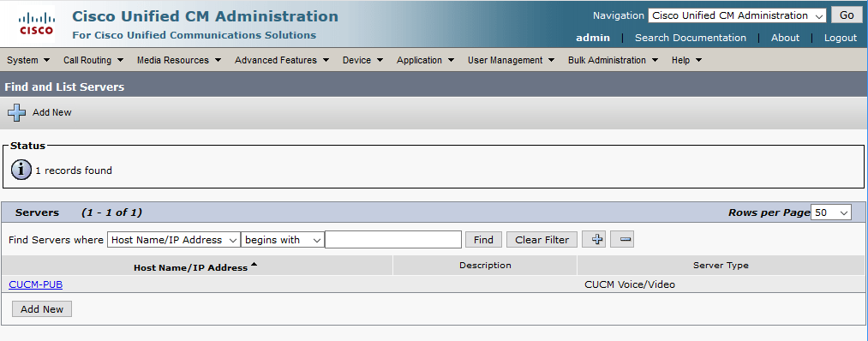Click the Cisco logo
The width and height of the screenshot is (868, 341).
pos(36,24)
